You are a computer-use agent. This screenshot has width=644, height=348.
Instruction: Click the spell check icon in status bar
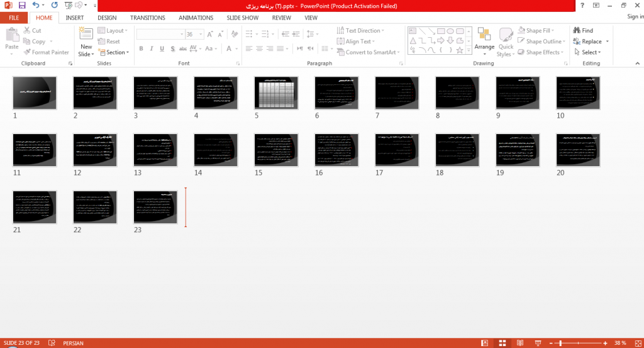pyautogui.click(x=52, y=343)
